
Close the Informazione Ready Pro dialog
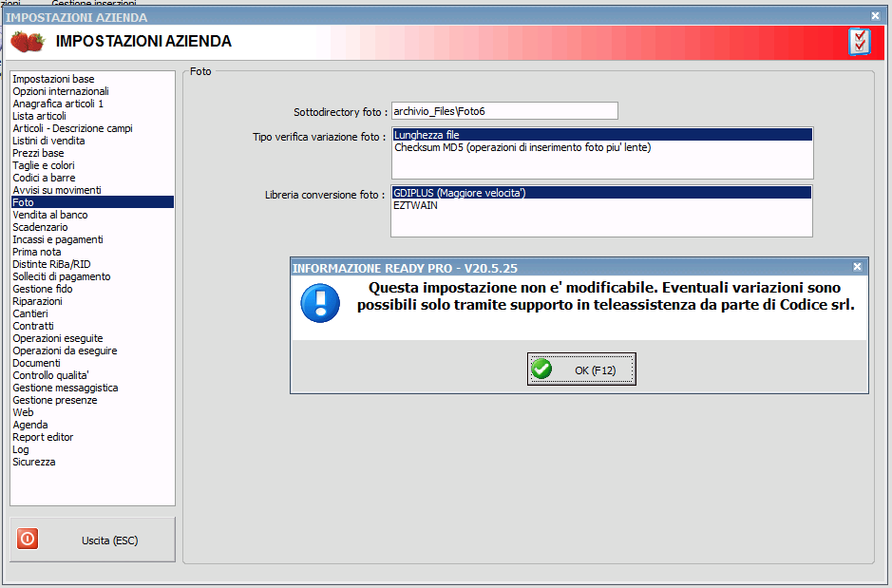[857, 267]
